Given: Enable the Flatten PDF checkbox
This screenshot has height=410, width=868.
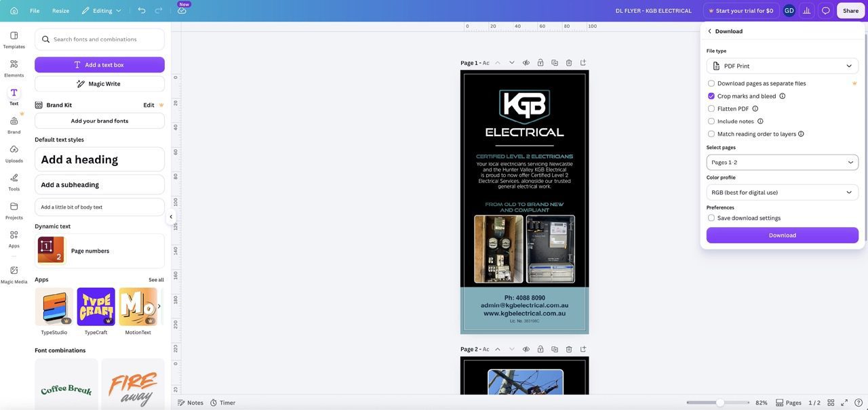Looking at the screenshot, I should click(x=711, y=108).
